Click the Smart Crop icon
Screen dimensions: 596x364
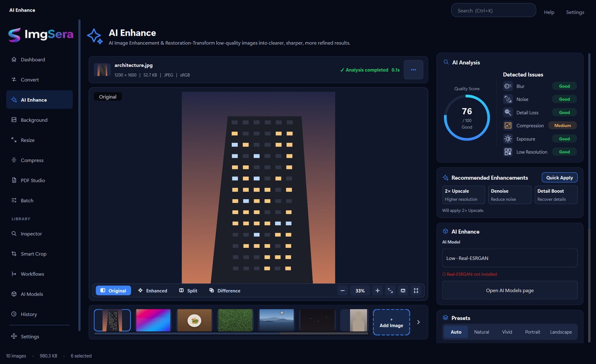click(x=14, y=254)
